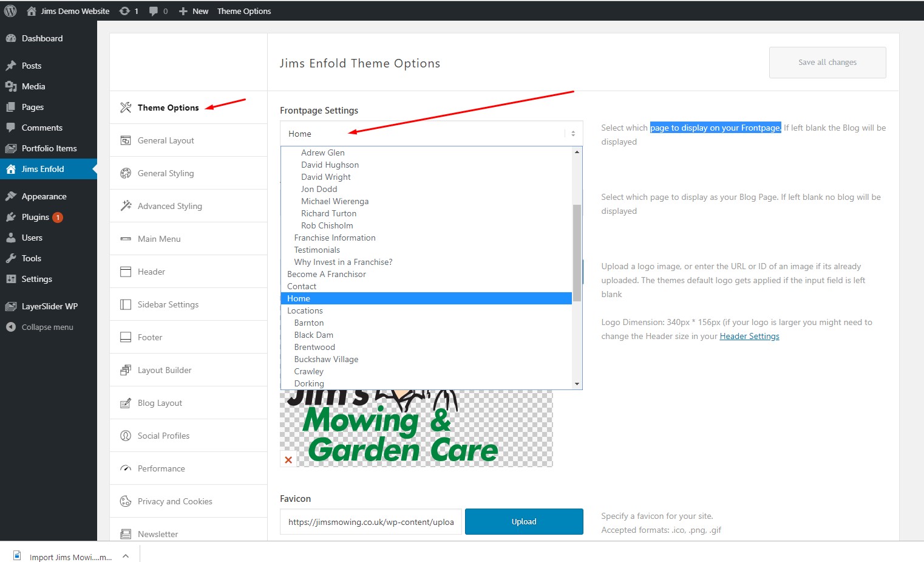924x562 pixels.
Task: Click the Collapse menu arrow icon
Action: [x=11, y=327]
